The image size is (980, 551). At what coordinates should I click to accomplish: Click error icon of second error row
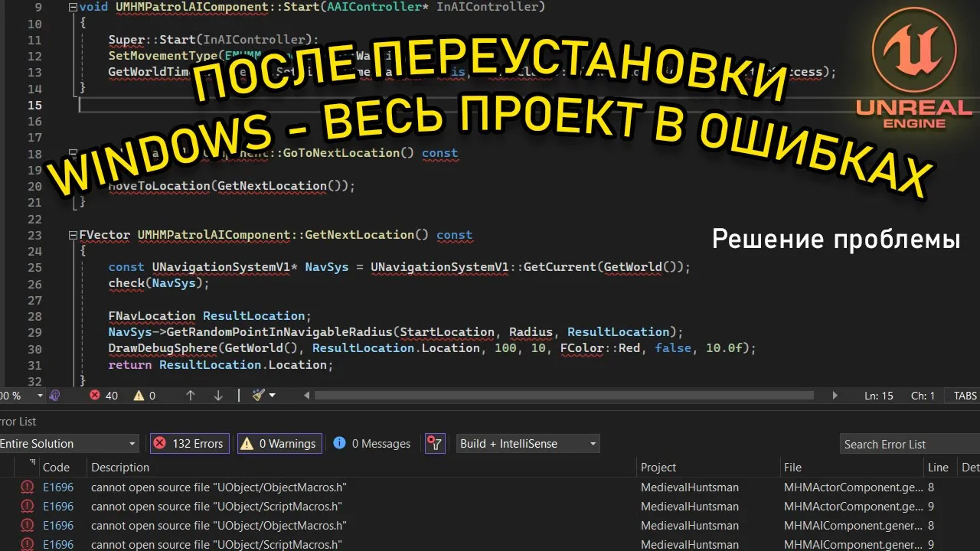tap(28, 506)
